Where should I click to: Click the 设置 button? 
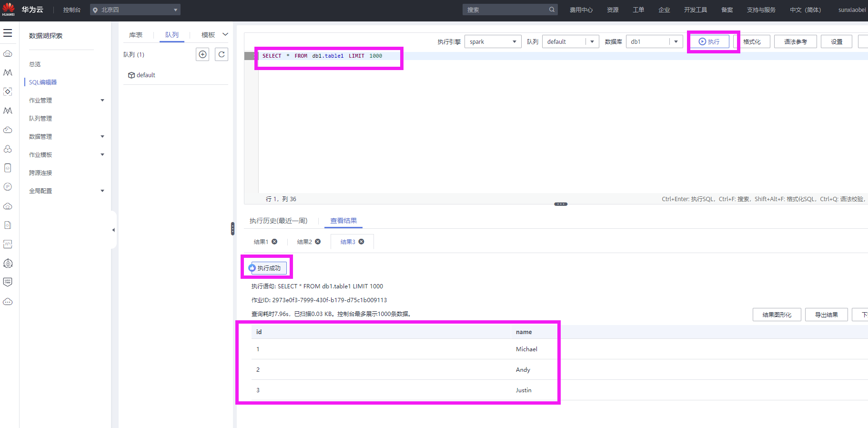(x=837, y=41)
